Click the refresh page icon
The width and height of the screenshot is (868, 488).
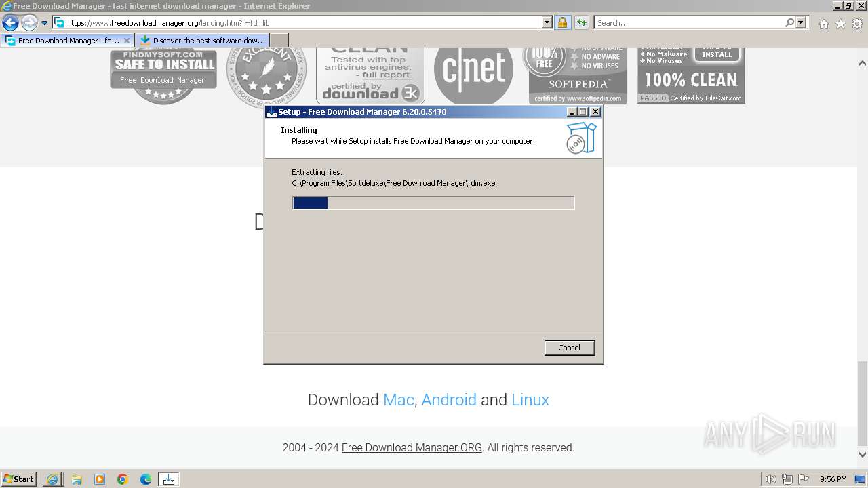tap(581, 23)
